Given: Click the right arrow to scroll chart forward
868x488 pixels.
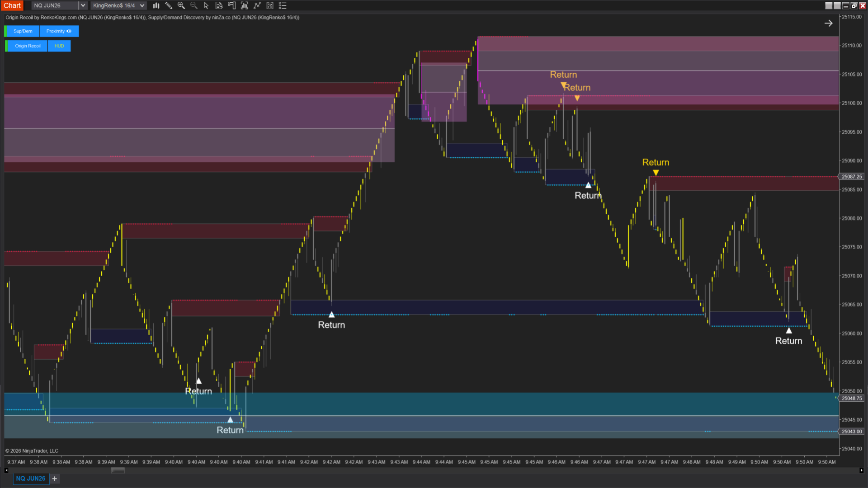Looking at the screenshot, I should (828, 23).
